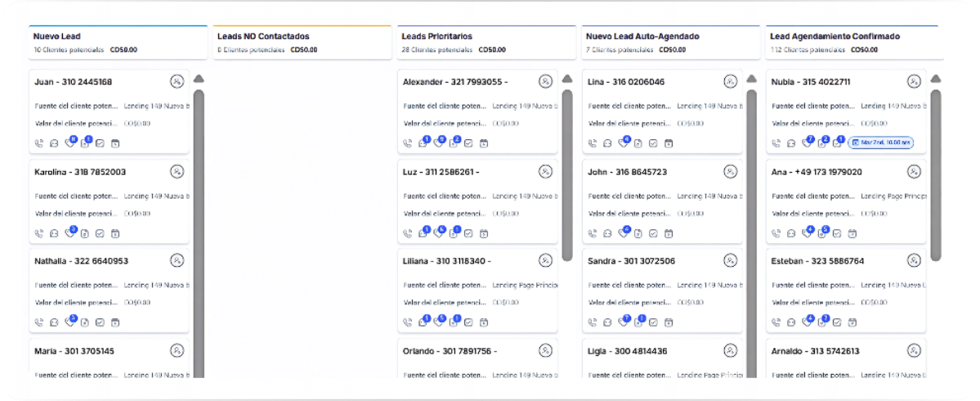Screen dimensions: 980x401
Task: Click assign-user icon on John's card
Action: pyautogui.click(x=731, y=171)
